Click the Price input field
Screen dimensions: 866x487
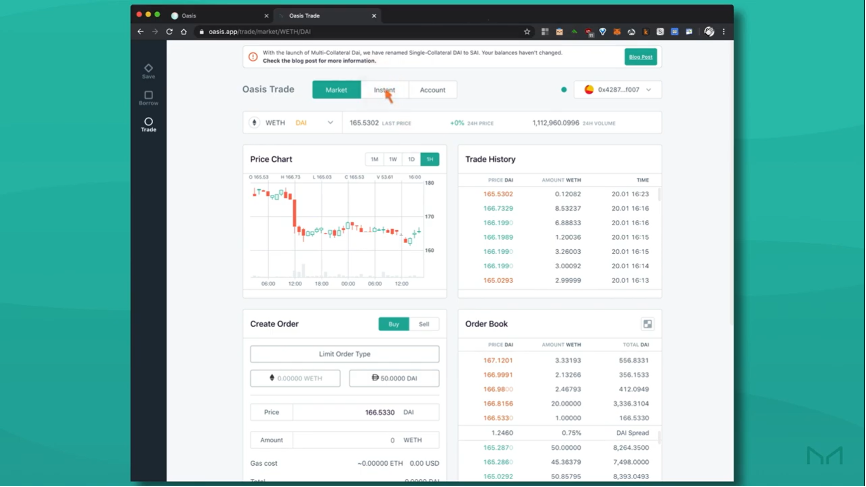pyautogui.click(x=345, y=412)
